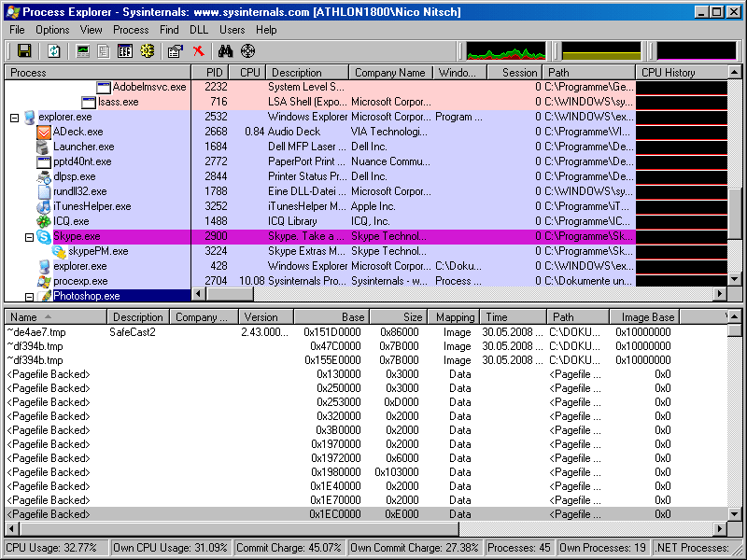Click the Launcher.exe printer icon

tap(43, 147)
